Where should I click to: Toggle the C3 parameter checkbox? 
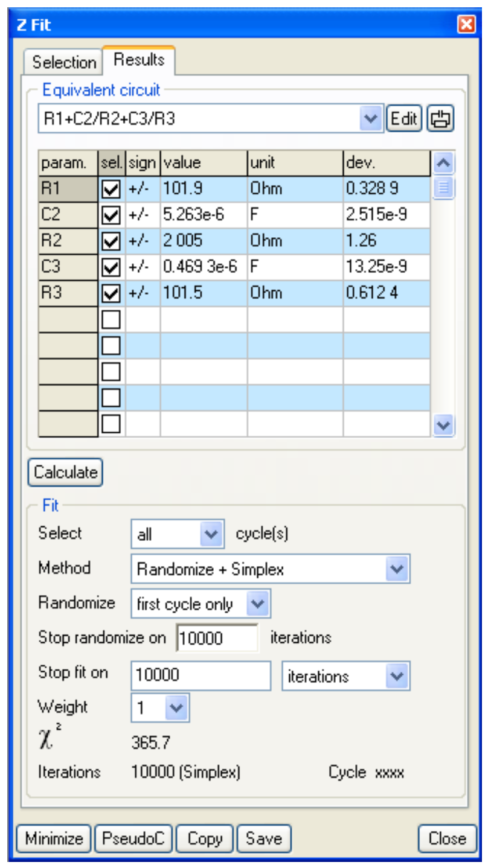[x=111, y=267]
